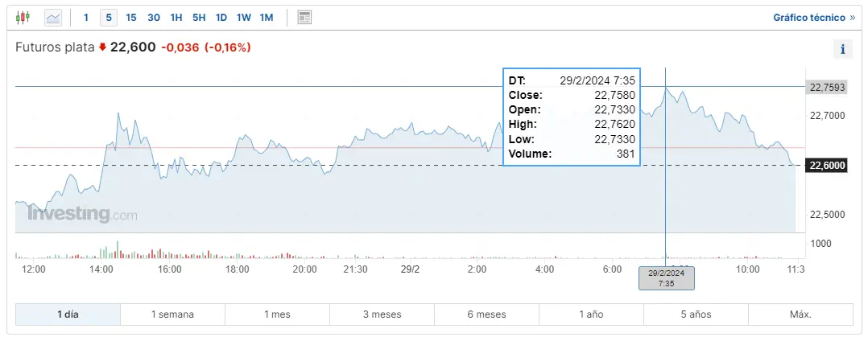The height and width of the screenshot is (341, 868).
Task: Click the info icon at chart corner
Action: tap(842, 49)
